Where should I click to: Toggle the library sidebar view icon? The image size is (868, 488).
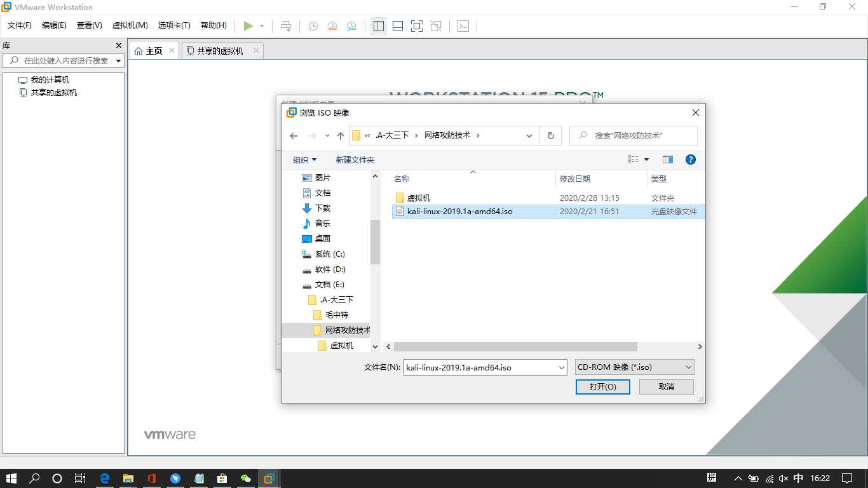pos(379,26)
